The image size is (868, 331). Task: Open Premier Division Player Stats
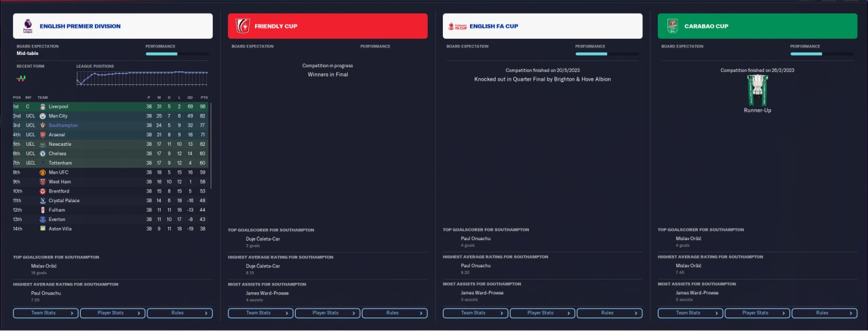[x=113, y=313]
